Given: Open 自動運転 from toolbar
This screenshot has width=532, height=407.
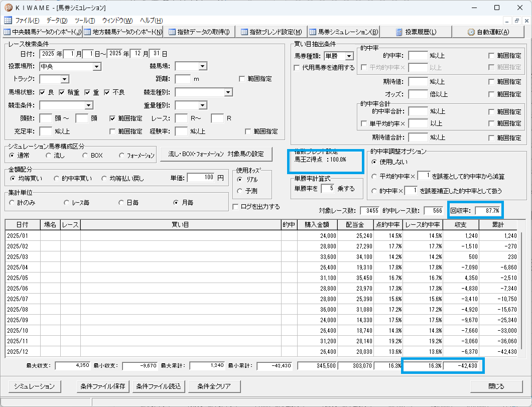Looking at the screenshot, I should coord(488,32).
